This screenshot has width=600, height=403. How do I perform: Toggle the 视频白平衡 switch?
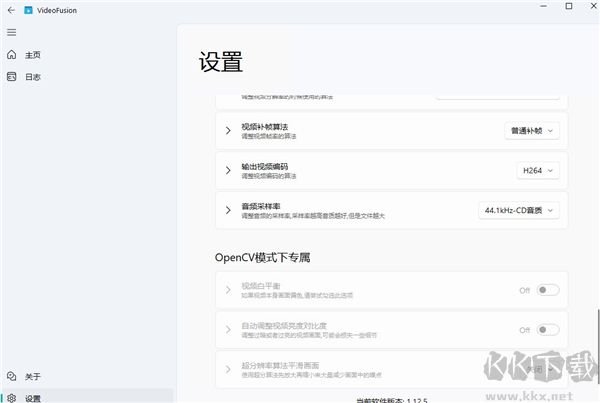[548, 290]
